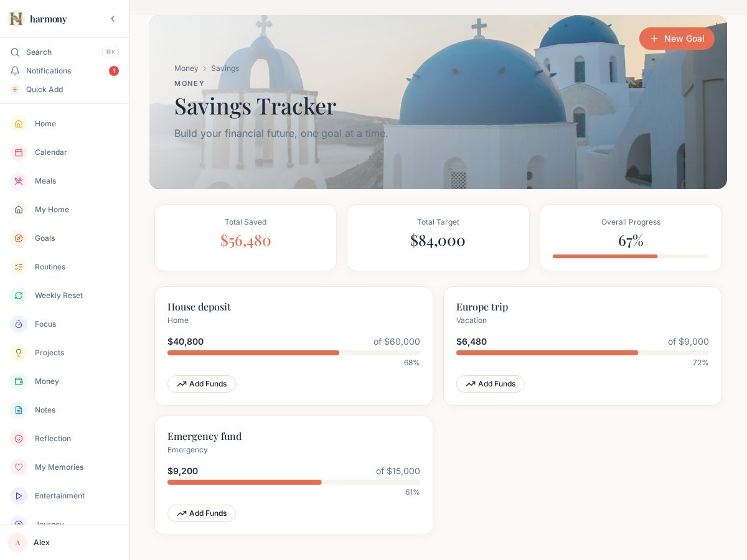The height and width of the screenshot is (560, 747).
Task: Open the Search field in sidebar
Action: (65, 52)
